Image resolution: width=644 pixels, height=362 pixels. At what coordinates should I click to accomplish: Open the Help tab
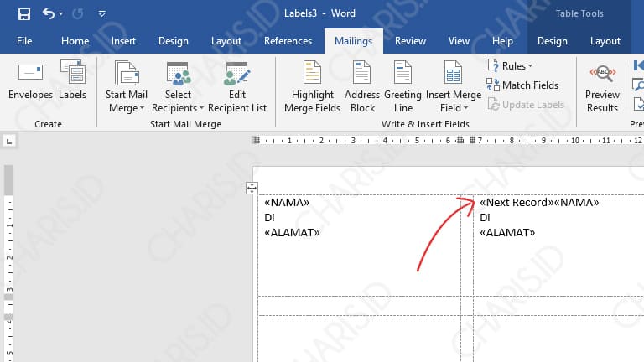502,41
